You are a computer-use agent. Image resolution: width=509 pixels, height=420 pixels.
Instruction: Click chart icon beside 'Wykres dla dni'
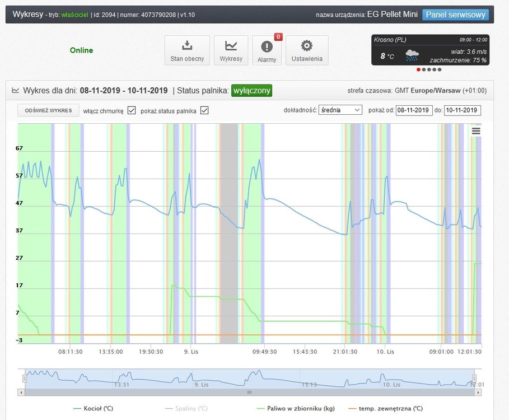[x=15, y=90]
